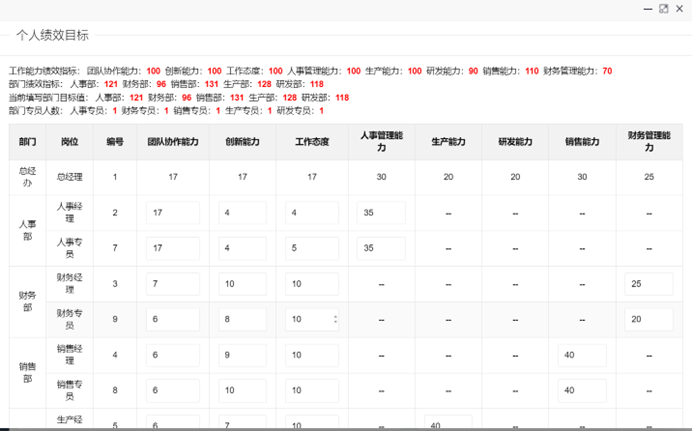This screenshot has width=692, height=431.
Task: Edit 人事专员 工作态度 value field
Action: (x=311, y=248)
